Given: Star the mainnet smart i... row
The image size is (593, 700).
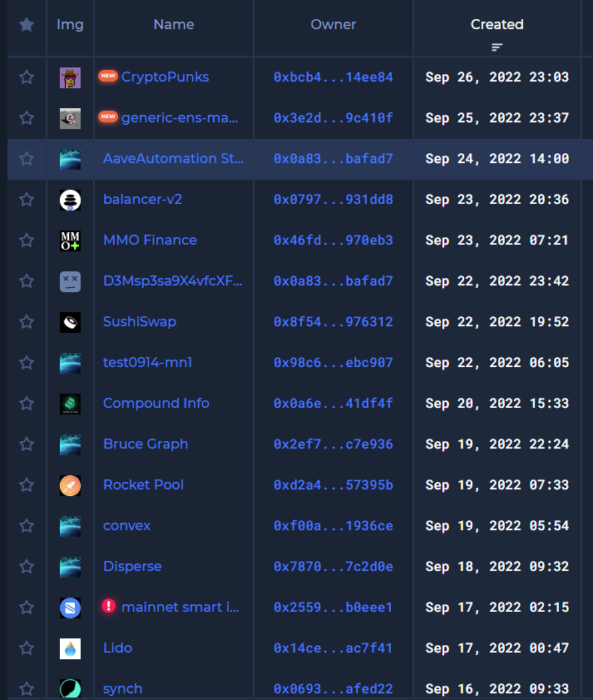Looking at the screenshot, I should pyautogui.click(x=27, y=607).
